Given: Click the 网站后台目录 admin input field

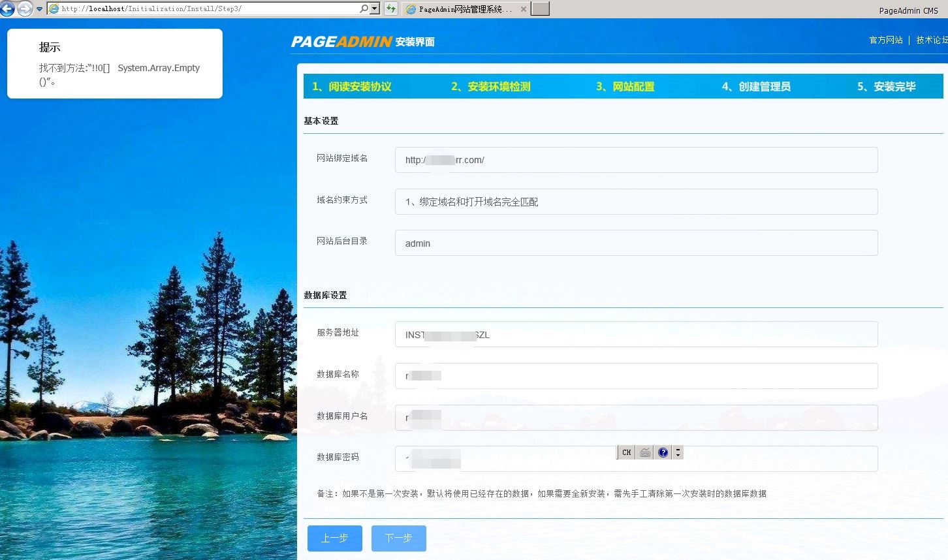Looking at the screenshot, I should [x=636, y=243].
